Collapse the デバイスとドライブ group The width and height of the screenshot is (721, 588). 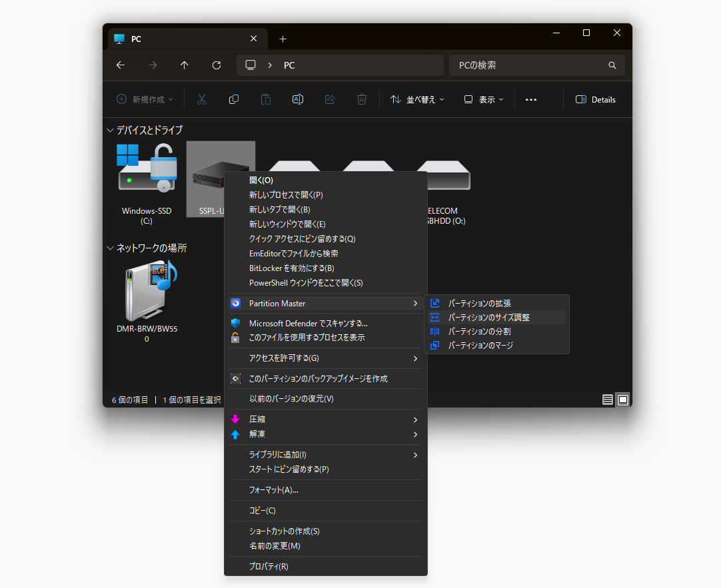tap(111, 131)
